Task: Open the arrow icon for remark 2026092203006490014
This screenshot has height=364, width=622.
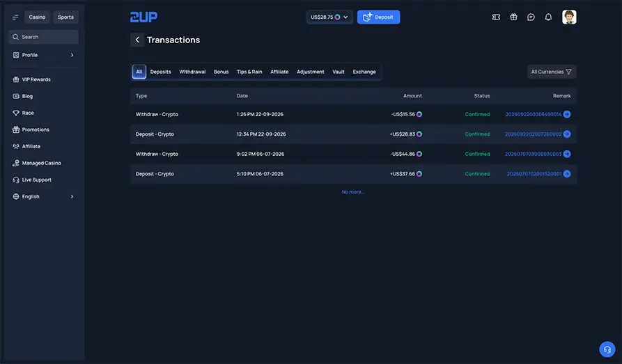Action: [x=567, y=114]
